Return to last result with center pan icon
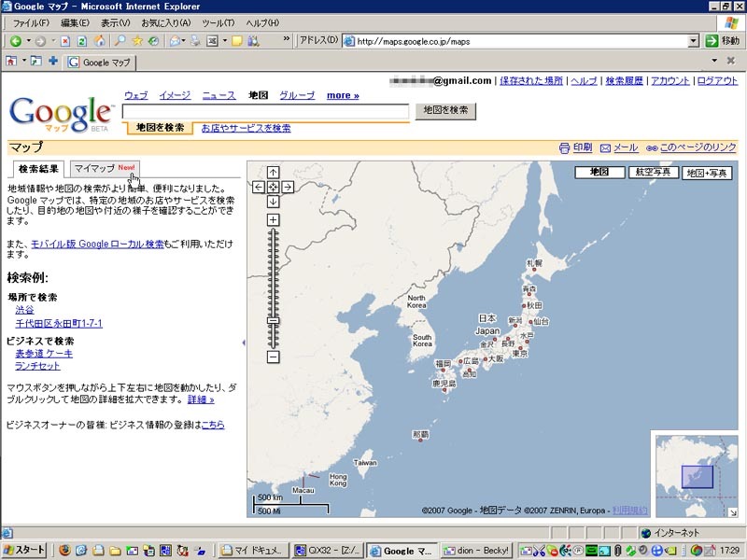The width and height of the screenshot is (747, 560). (273, 187)
